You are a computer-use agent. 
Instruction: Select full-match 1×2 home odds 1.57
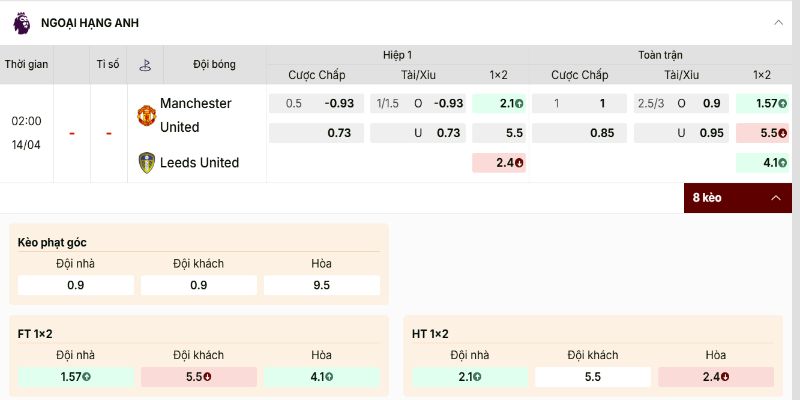762,103
